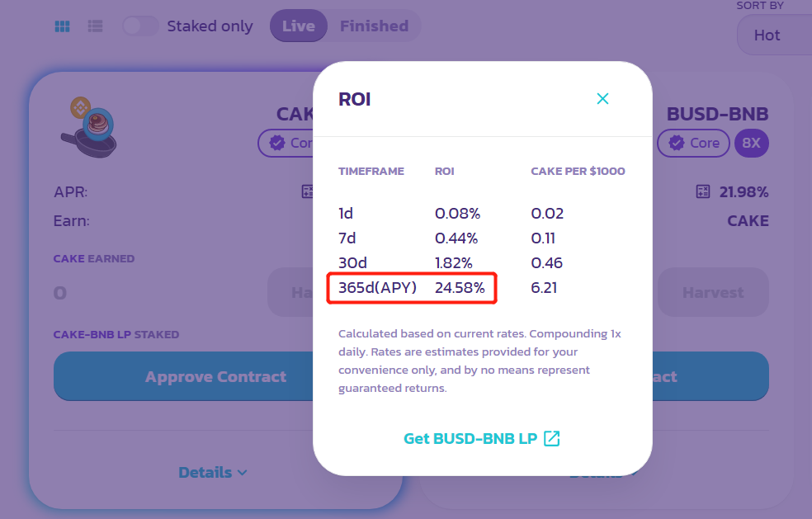Follow the Get BUSD-BNB LP link
The width and height of the screenshot is (812, 519).
pyautogui.click(x=471, y=438)
